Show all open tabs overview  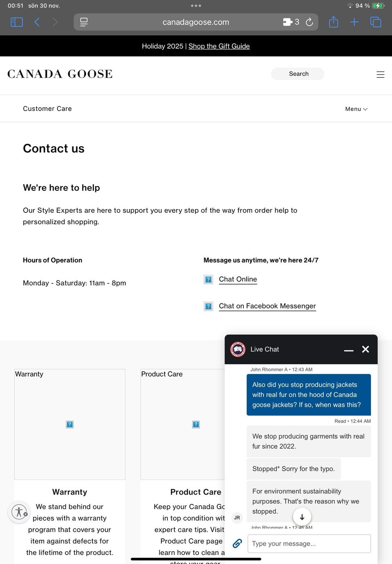point(376,22)
